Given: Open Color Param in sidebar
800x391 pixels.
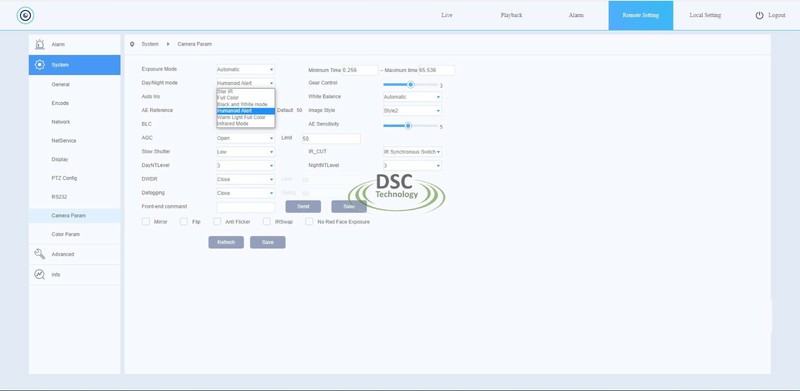Looking at the screenshot, I should pos(66,234).
